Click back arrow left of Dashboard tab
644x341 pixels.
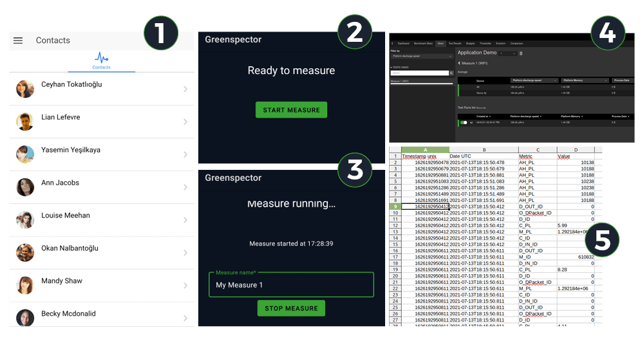pos(392,44)
